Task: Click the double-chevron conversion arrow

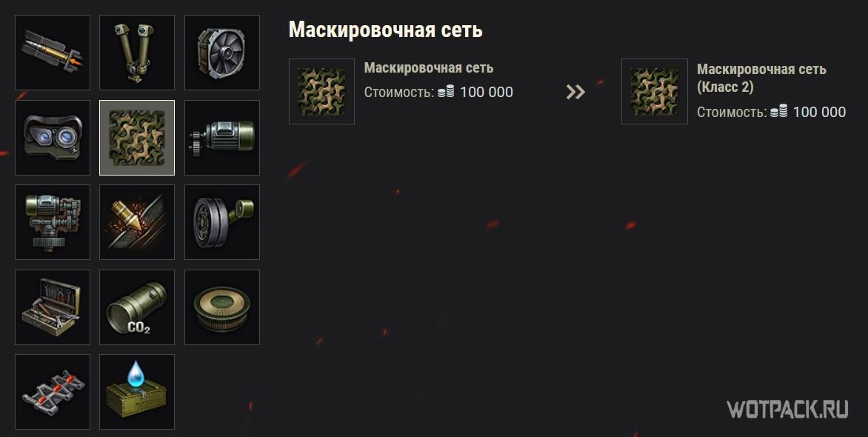Action: coord(575,92)
